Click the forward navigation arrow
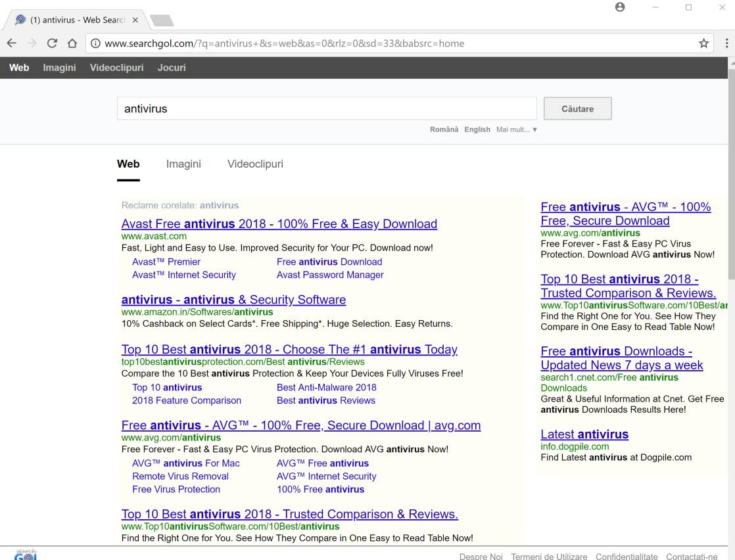This screenshot has height=560, width=735. [x=32, y=43]
